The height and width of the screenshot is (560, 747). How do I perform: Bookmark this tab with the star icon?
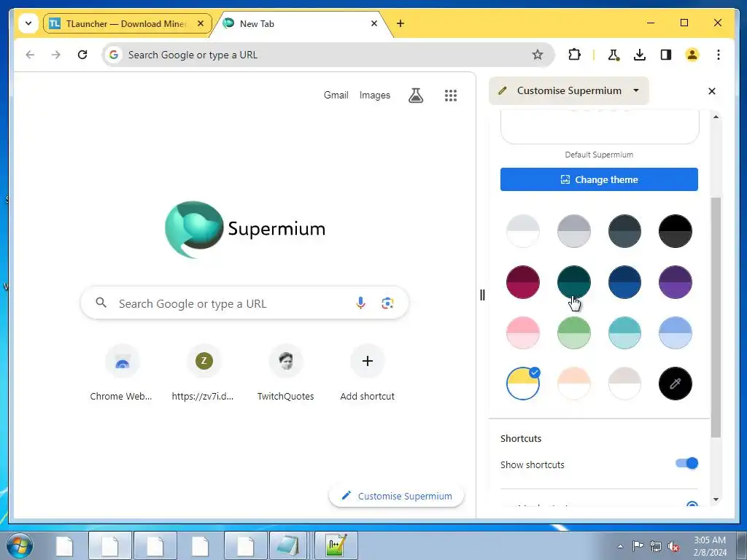(x=538, y=55)
